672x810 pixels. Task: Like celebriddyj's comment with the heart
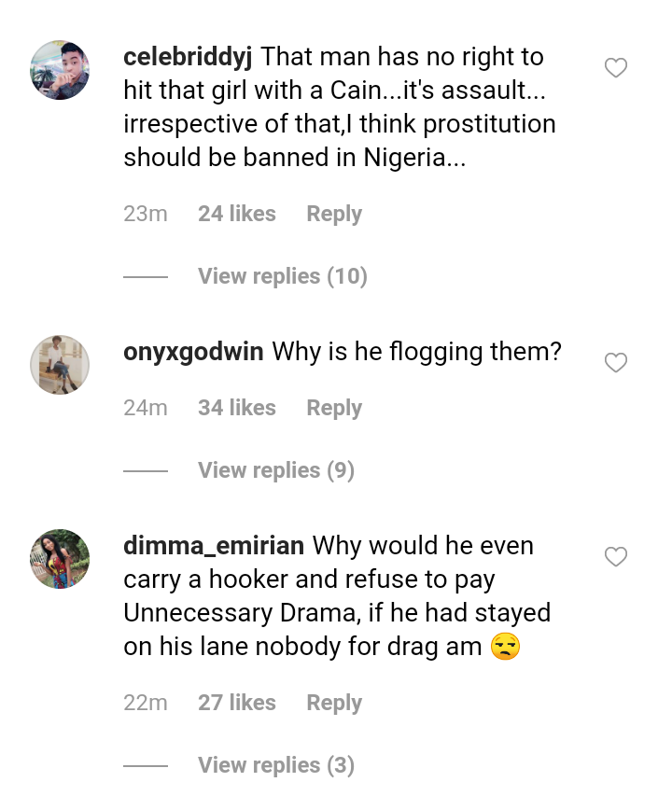[x=615, y=68]
